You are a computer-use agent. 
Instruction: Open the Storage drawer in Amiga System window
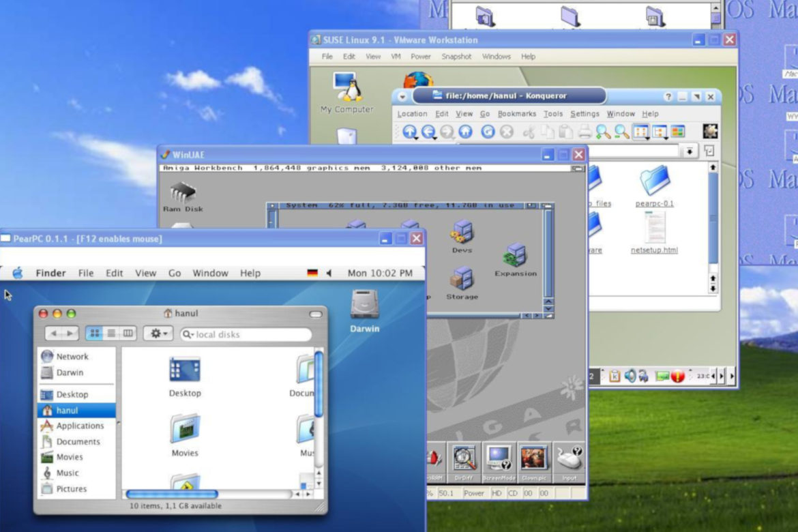pos(462,283)
